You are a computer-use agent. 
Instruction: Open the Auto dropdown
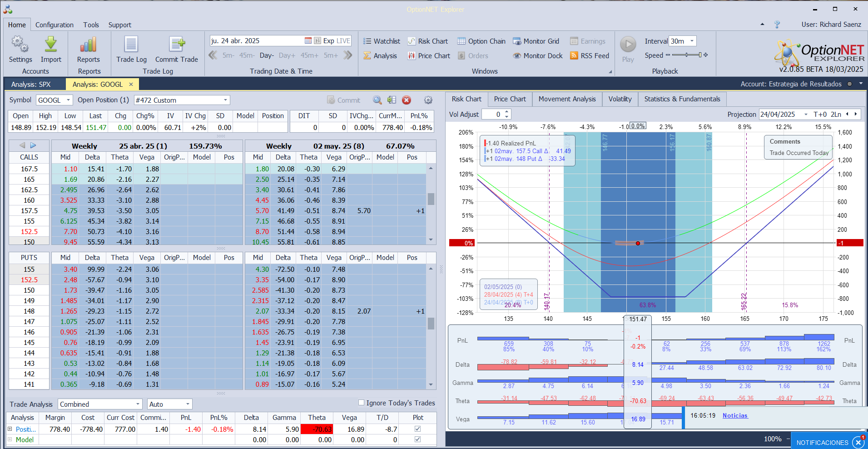(188, 404)
